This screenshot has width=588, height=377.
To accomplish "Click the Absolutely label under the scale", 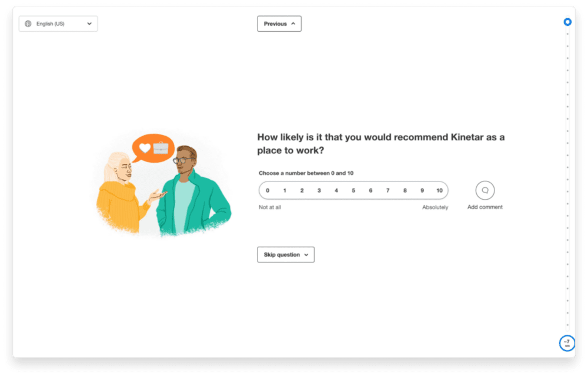I will [435, 207].
